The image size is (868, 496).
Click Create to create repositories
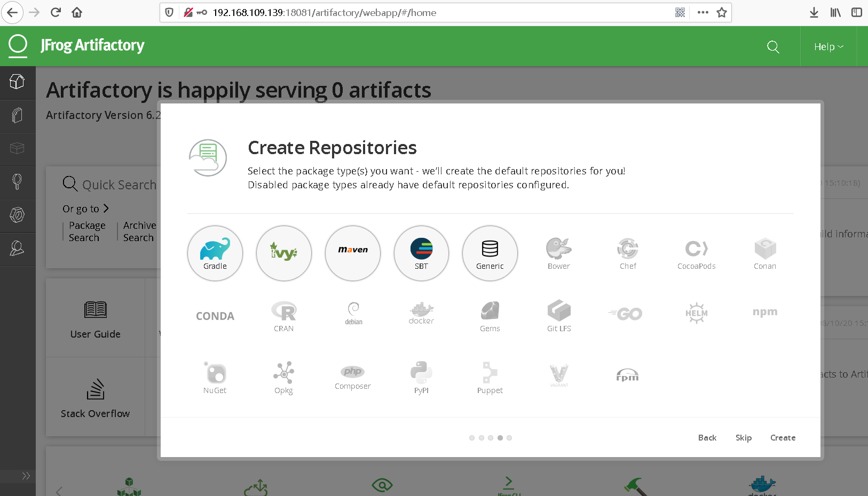(783, 437)
